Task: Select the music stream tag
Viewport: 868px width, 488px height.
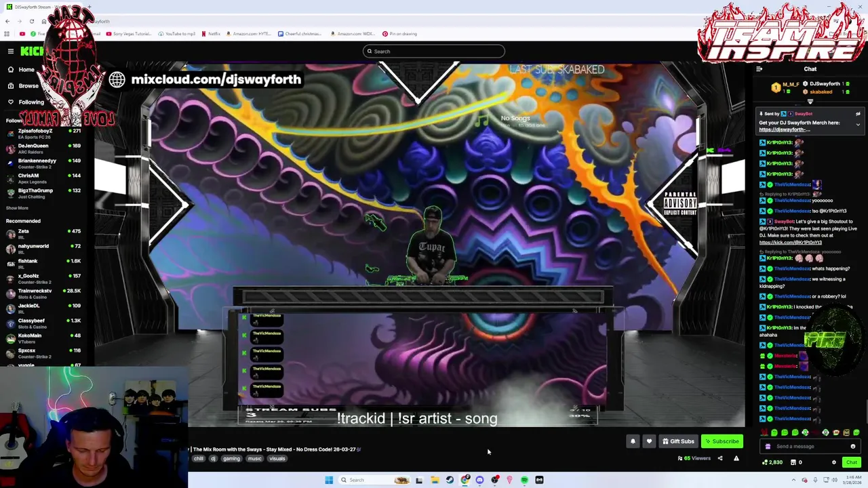Action: (254, 459)
